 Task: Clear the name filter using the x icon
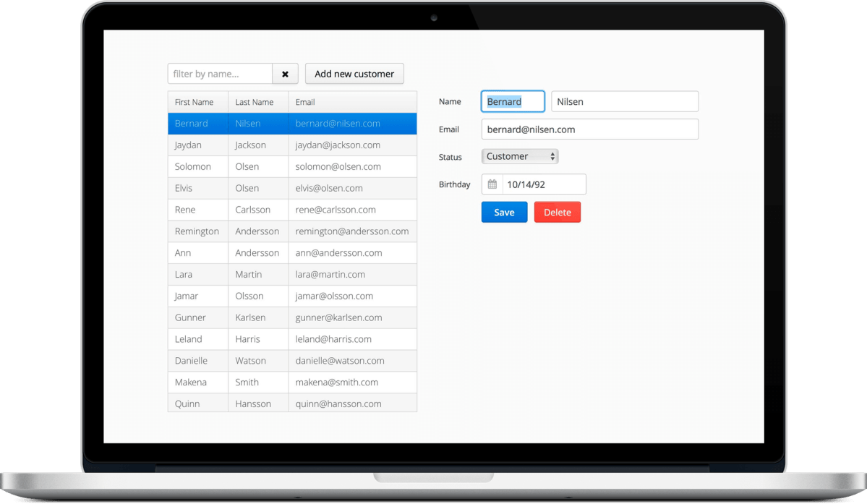[285, 73]
